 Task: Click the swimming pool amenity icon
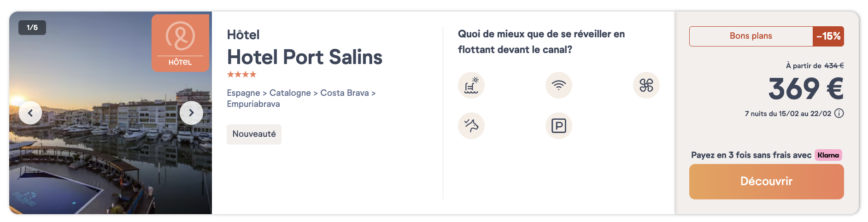[x=471, y=85]
